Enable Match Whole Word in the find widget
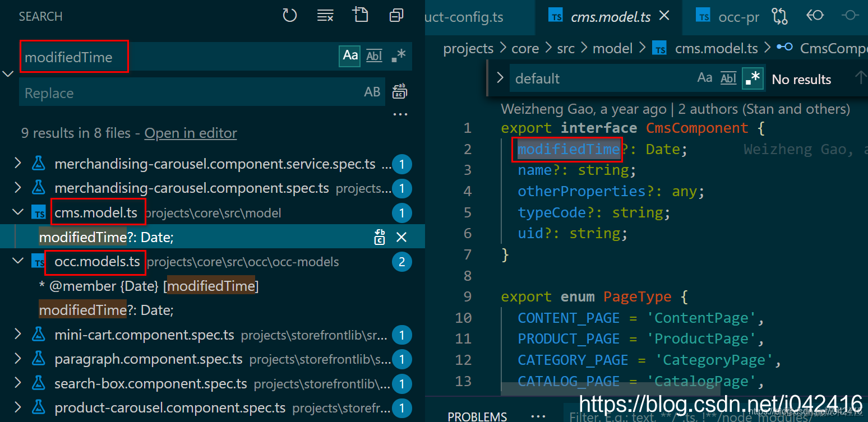This screenshot has width=868, height=422. [x=728, y=78]
